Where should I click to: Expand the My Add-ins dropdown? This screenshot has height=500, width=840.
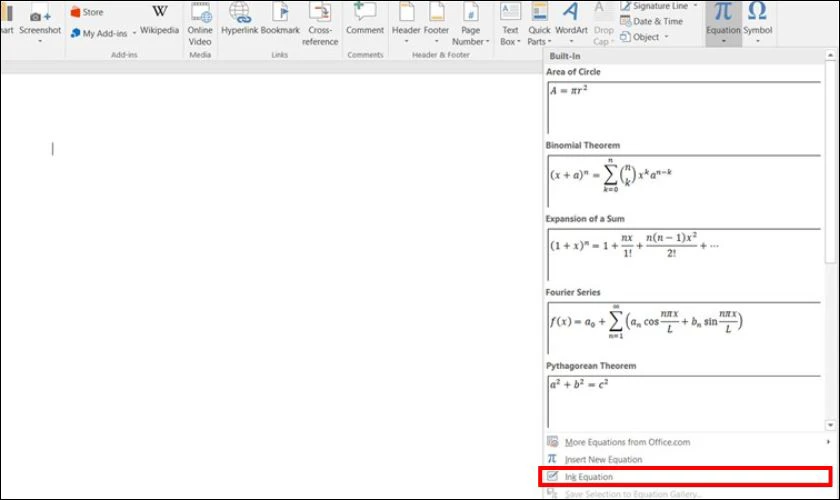134,33
